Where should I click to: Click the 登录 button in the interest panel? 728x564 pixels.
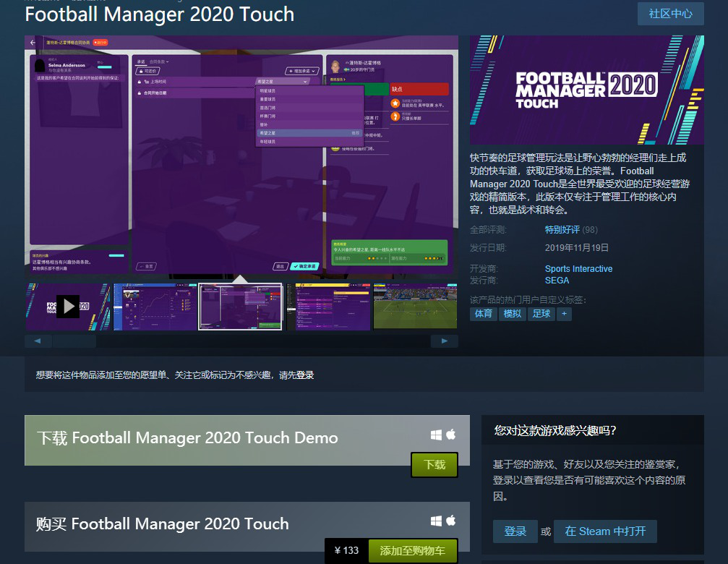(515, 531)
